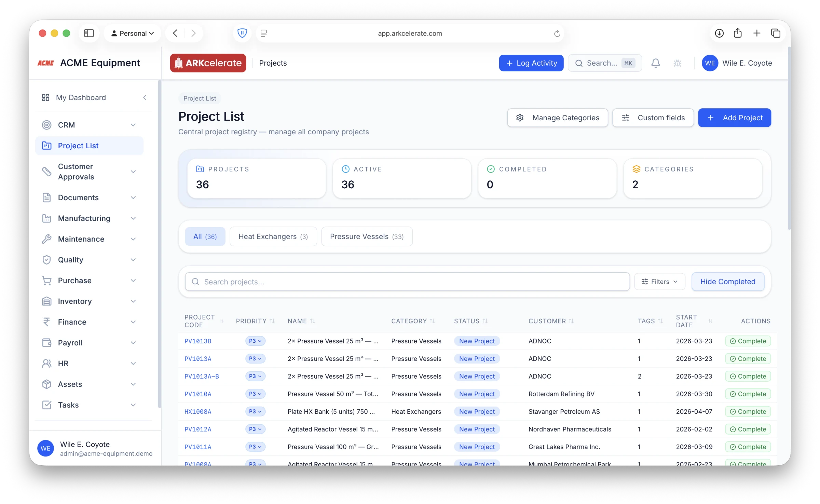Go back with the browser back arrow

pyautogui.click(x=175, y=33)
